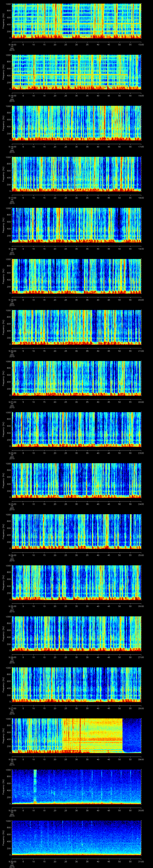Select the spectrogram panel starting at 9:27:00
Image resolution: width=153 pixels, height=868 pixels.
[76, 685]
